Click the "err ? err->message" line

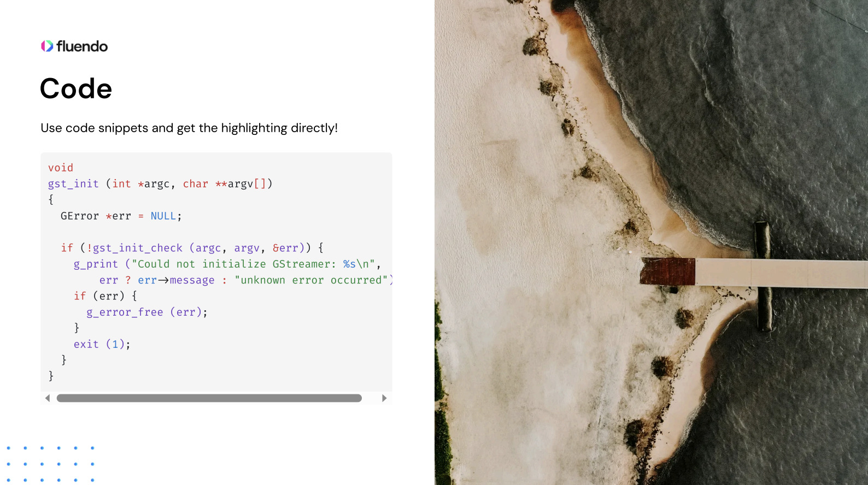[x=246, y=280]
